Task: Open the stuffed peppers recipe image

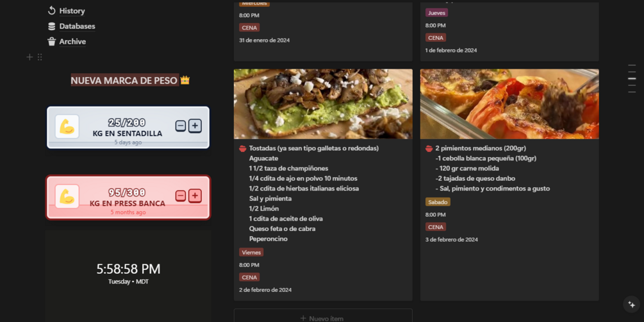Action: [x=509, y=104]
